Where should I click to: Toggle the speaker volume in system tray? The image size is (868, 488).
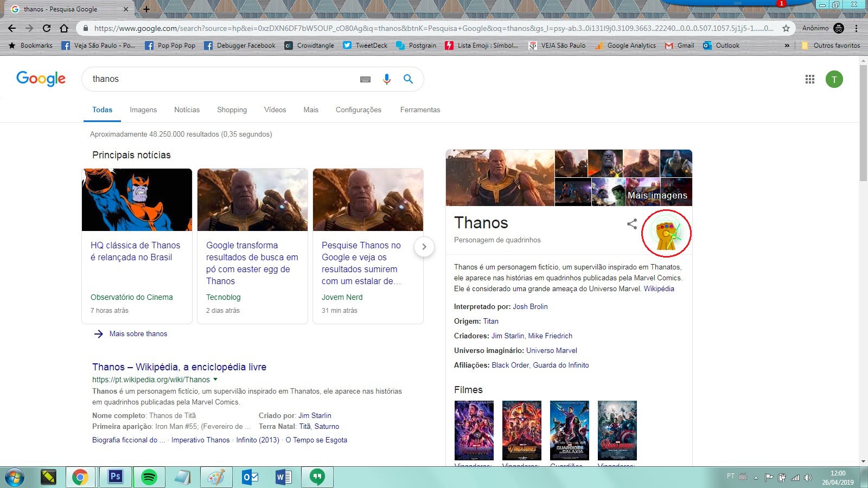pyautogui.click(x=808, y=478)
